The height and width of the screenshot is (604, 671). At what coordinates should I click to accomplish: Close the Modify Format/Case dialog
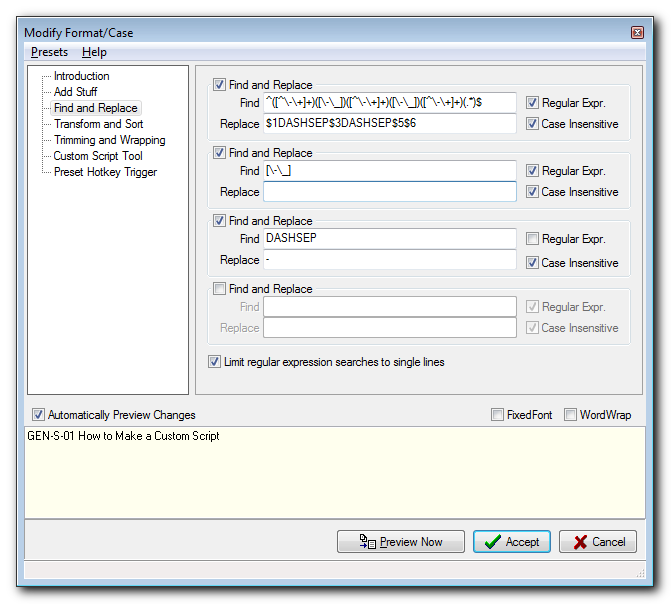pyautogui.click(x=637, y=33)
